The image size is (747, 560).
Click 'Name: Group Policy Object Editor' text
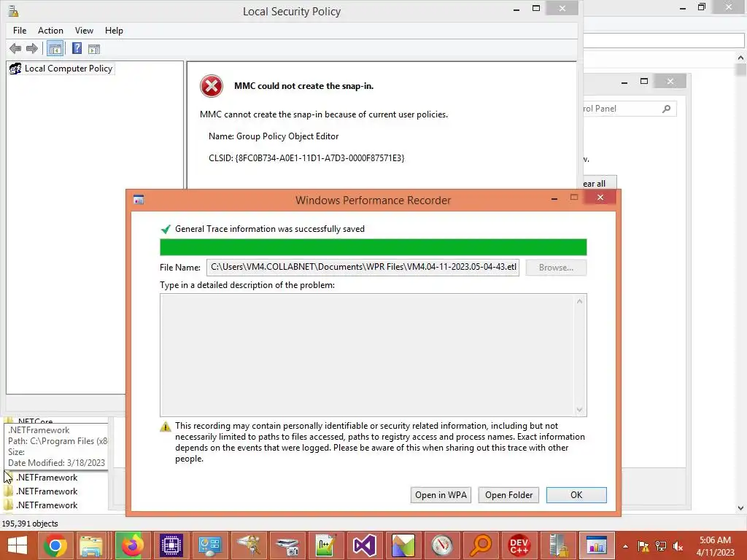tap(274, 136)
